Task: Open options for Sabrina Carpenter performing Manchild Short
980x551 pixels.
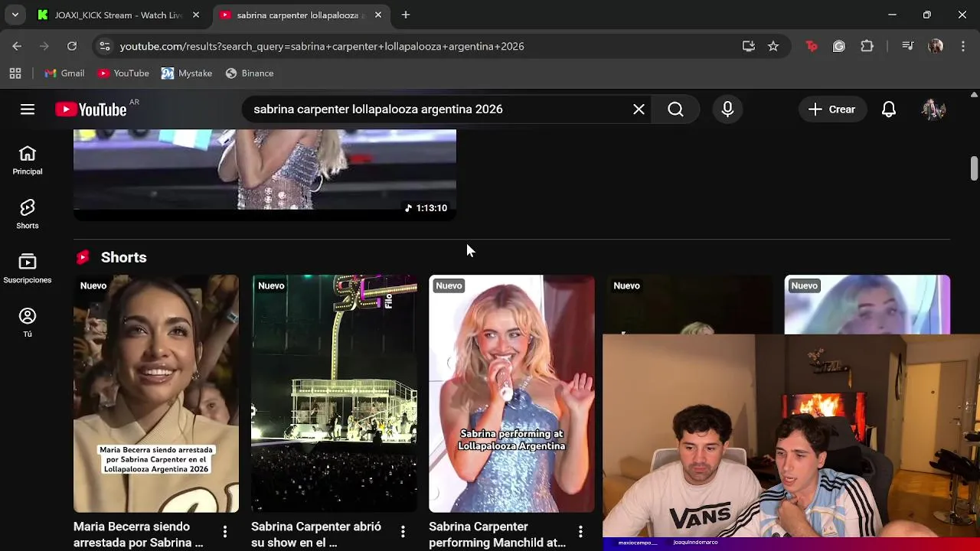Action: click(x=580, y=531)
